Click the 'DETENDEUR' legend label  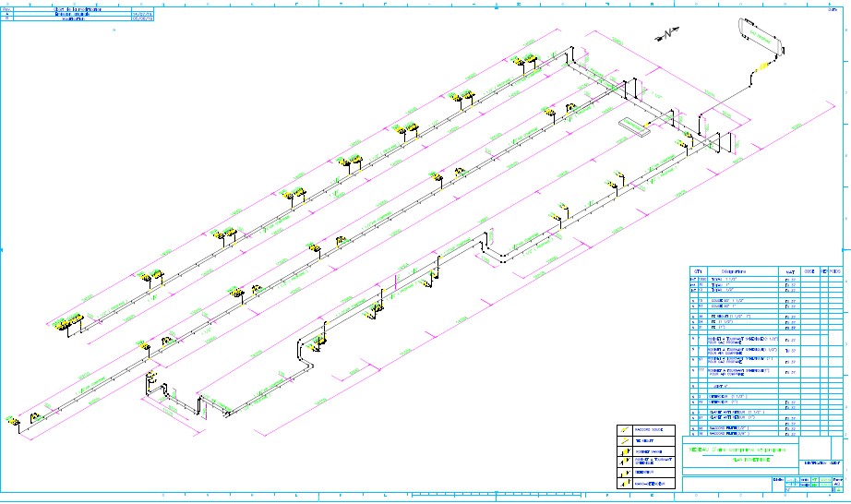pos(645,473)
